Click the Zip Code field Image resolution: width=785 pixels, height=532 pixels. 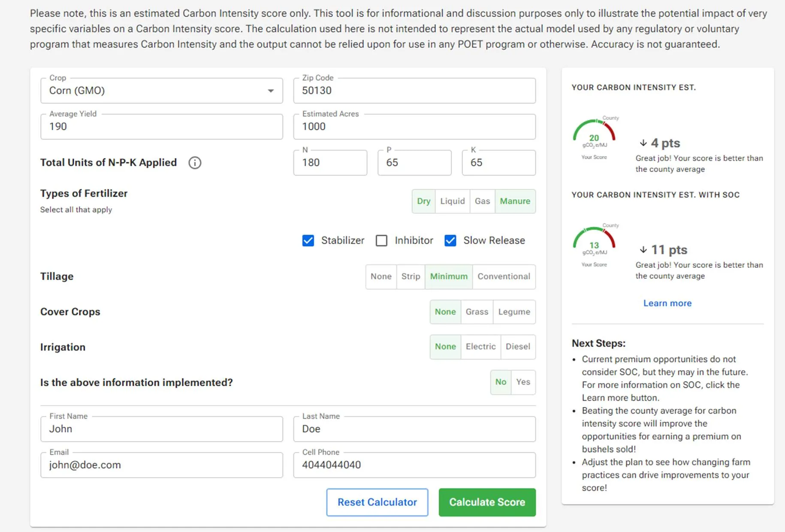[414, 91]
